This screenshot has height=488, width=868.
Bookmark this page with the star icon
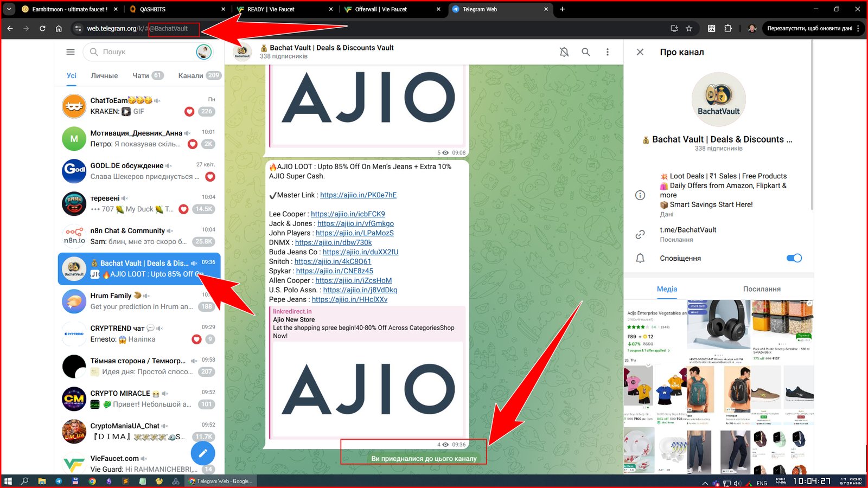[689, 28]
